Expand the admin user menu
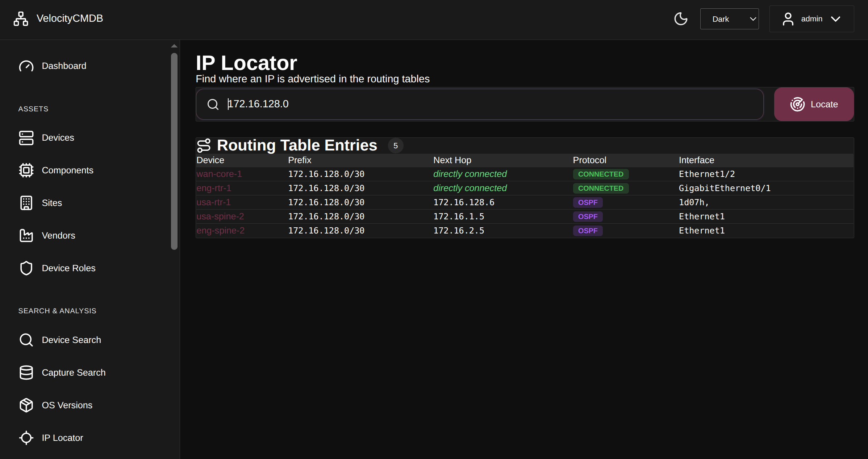Screen dimensions: 868x459 click(x=811, y=19)
